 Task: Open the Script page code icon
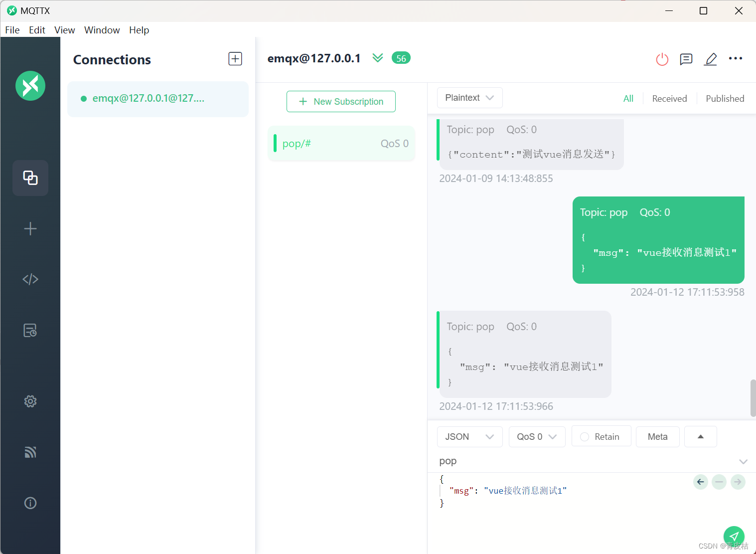[30, 279]
